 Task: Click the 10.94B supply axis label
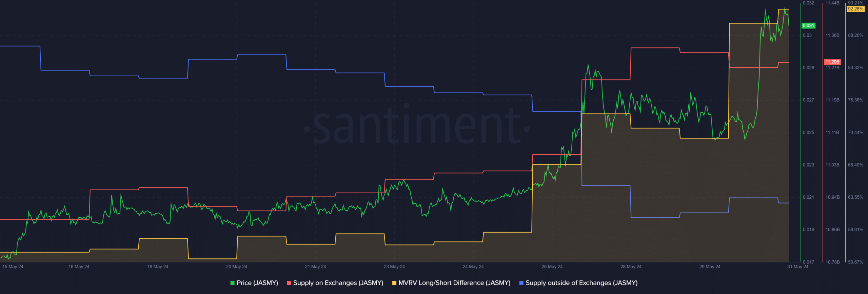[x=832, y=197]
